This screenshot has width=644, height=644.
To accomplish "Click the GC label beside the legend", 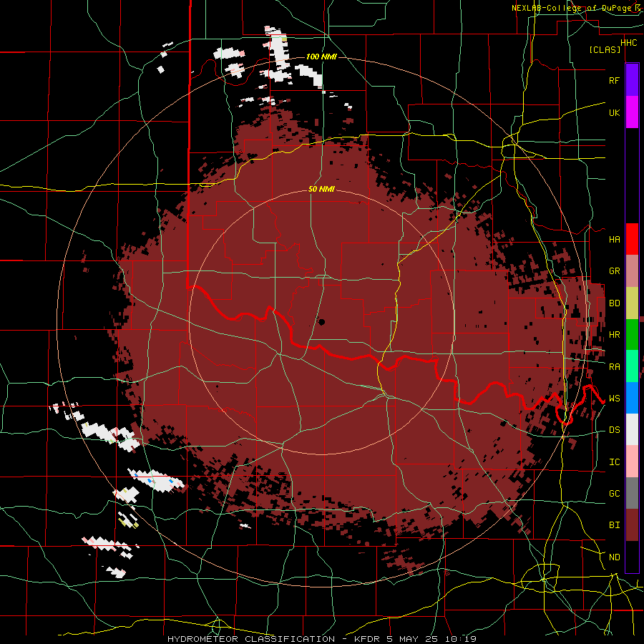I will point(614,493).
